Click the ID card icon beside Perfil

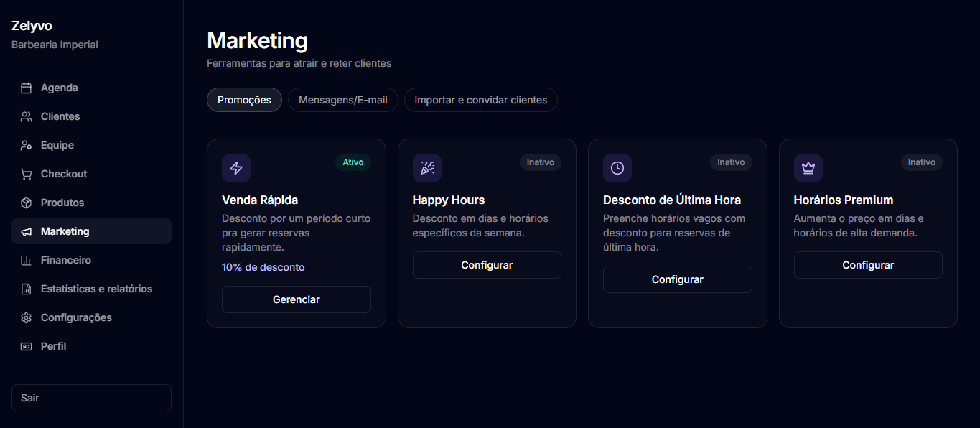[x=27, y=346]
